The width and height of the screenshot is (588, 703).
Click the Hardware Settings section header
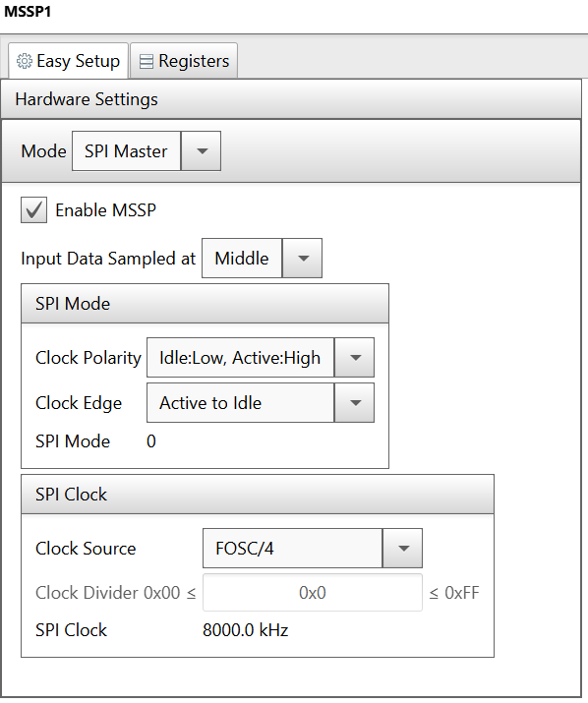291,99
